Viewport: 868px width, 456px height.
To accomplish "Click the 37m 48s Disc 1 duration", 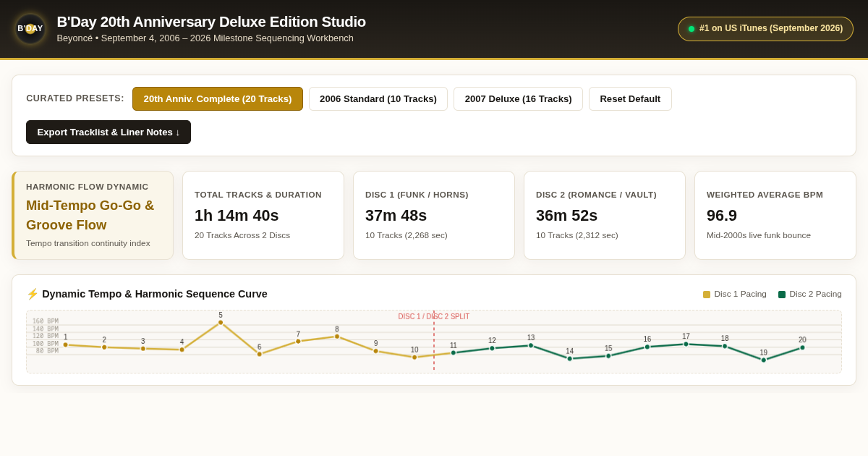I will (396, 216).
